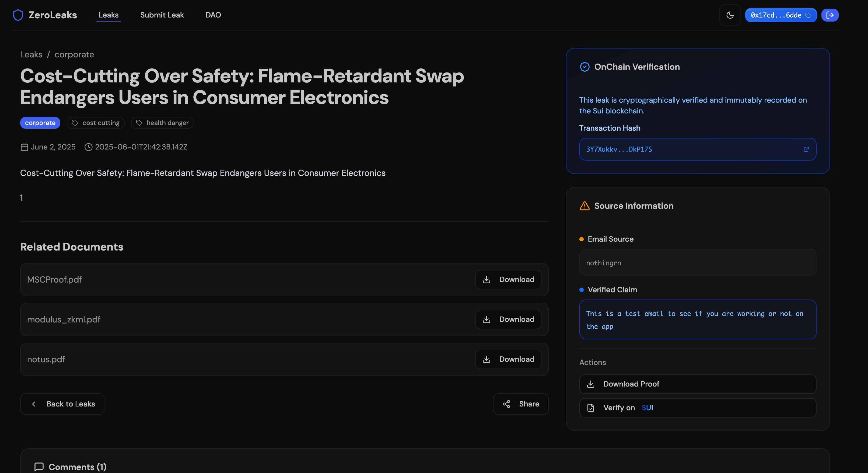The image size is (868, 473).
Task: Download the modulus_zkml.pdf file
Action: (508, 319)
